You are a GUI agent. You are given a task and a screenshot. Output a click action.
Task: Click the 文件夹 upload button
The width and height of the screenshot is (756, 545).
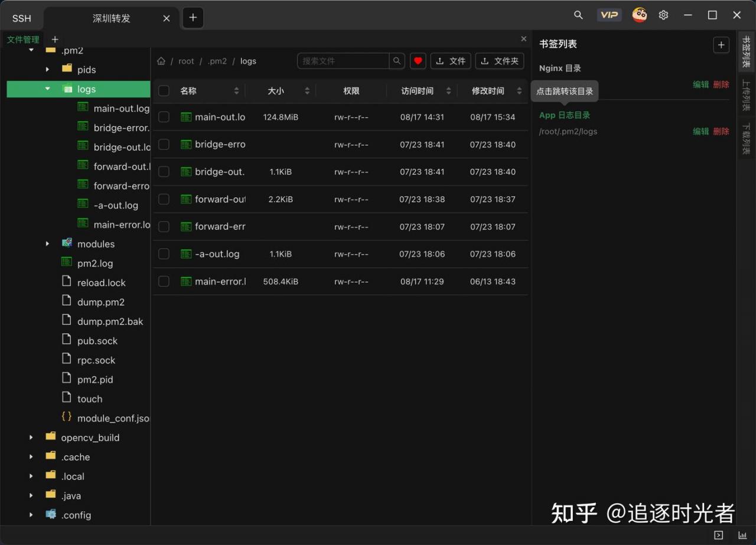click(500, 61)
